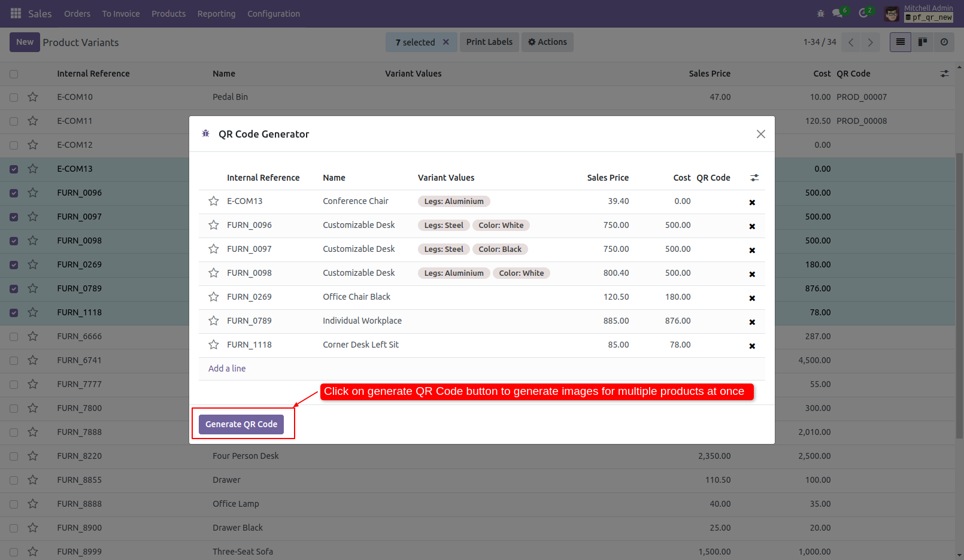964x560 pixels.
Task: Click the Add a line link
Action: 227,368
